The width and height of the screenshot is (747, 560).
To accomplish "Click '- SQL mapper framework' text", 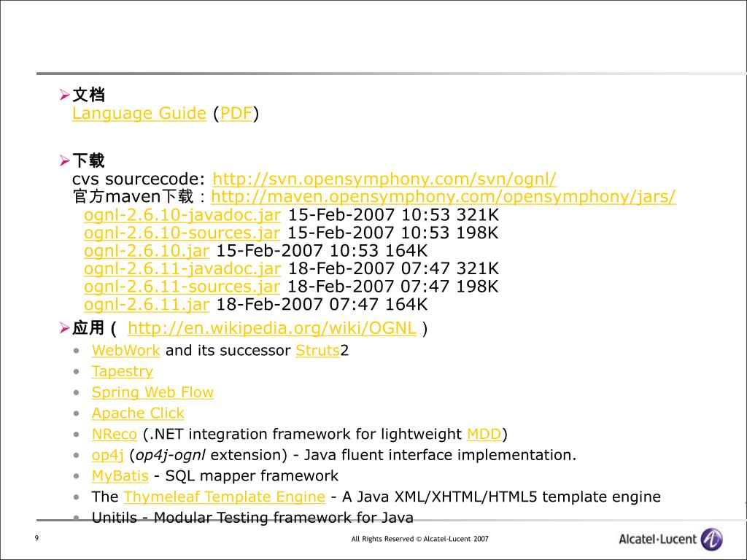I will 247,475.
